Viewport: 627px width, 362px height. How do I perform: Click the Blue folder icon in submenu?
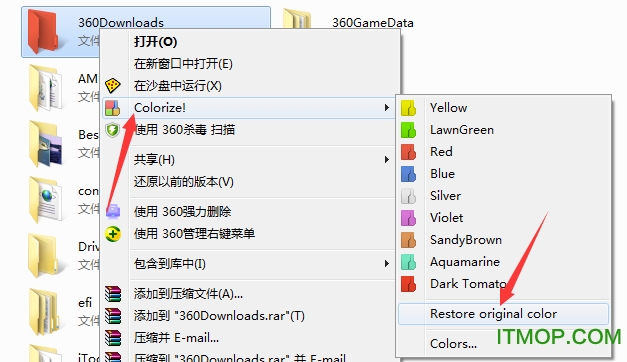click(408, 174)
